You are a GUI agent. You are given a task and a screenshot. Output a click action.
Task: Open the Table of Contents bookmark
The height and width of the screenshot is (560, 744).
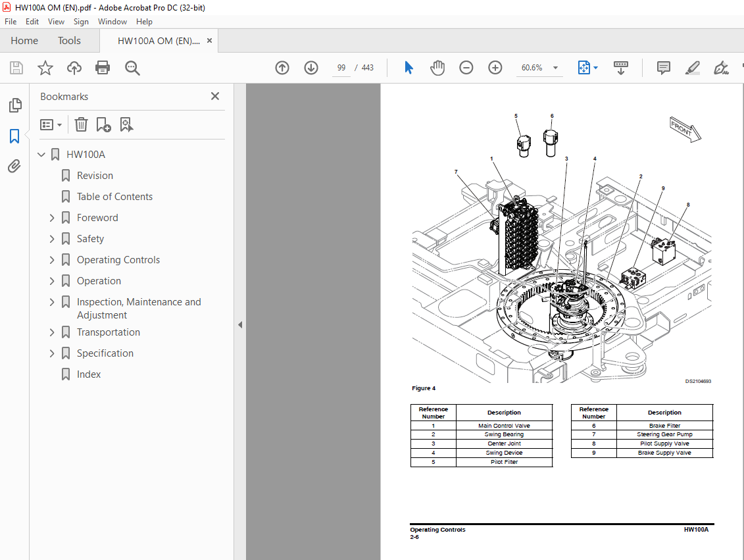114,197
